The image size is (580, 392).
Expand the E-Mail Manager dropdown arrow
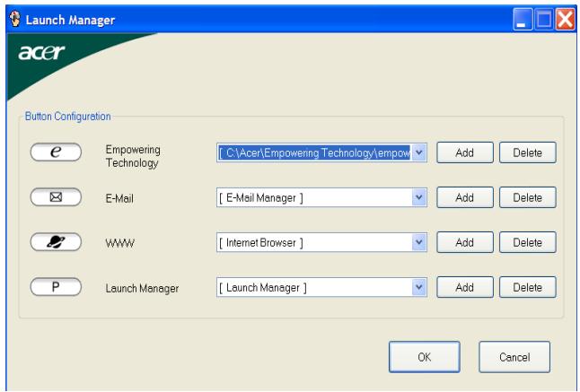point(419,197)
